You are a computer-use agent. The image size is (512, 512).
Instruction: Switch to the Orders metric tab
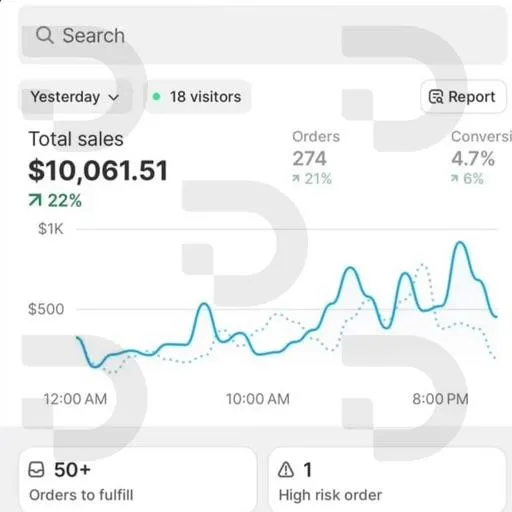pyautogui.click(x=316, y=157)
